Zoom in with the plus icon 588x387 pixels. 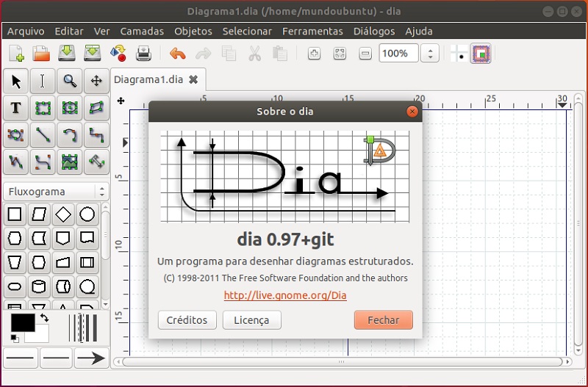(x=314, y=54)
